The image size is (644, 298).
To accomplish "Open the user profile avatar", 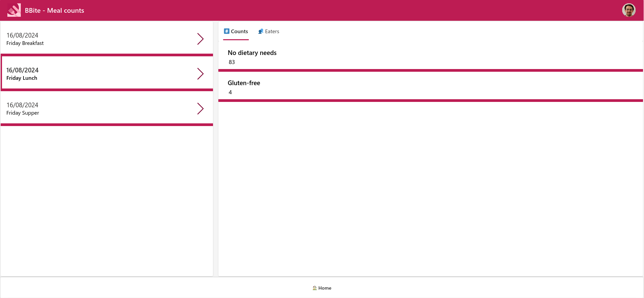I will [629, 10].
